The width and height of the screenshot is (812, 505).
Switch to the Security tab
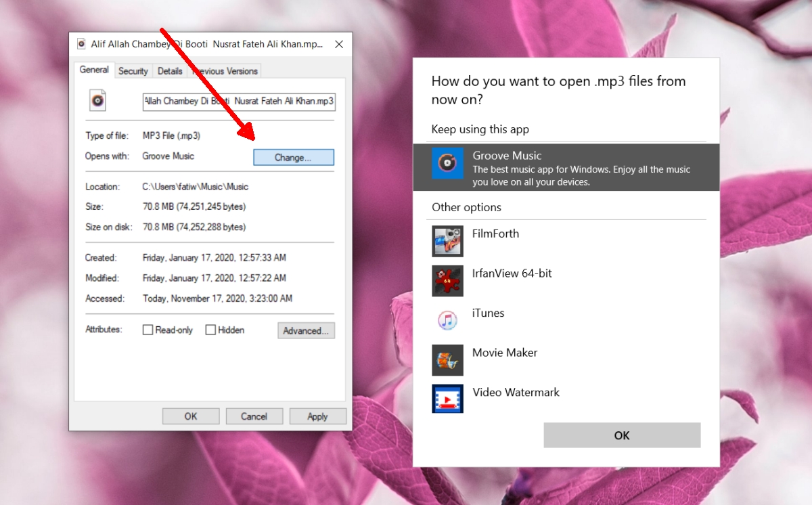[x=133, y=70]
